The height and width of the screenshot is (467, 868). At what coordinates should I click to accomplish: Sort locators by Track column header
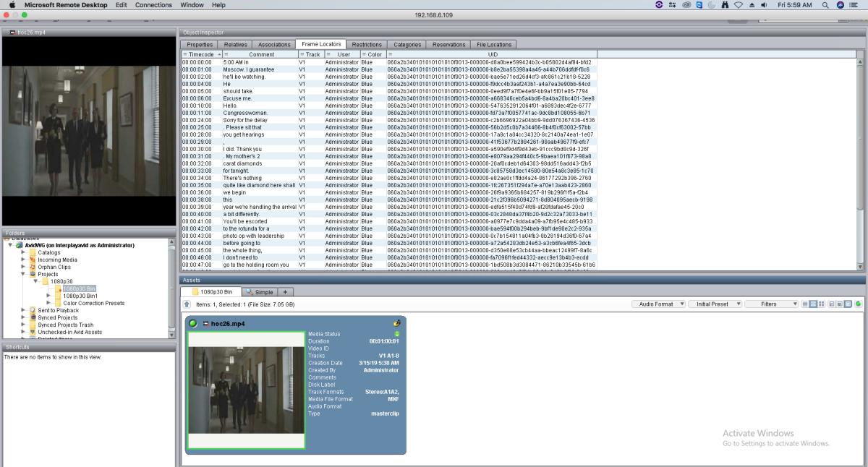(312, 54)
